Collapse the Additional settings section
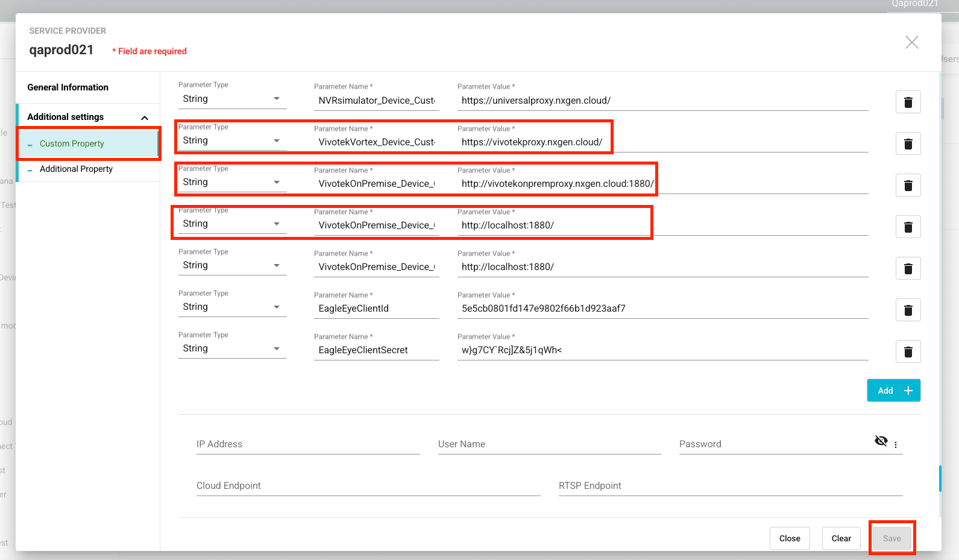The image size is (959, 560). click(145, 118)
